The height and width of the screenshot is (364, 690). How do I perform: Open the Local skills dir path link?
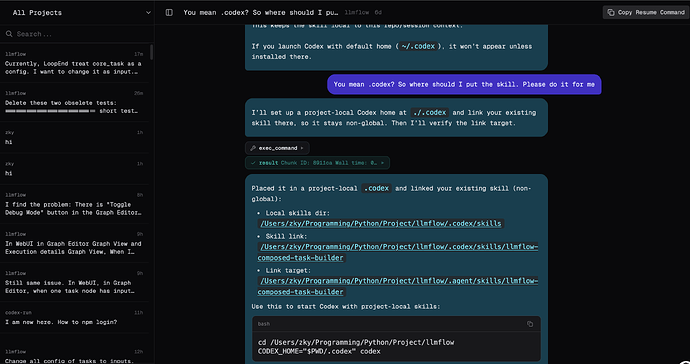(x=381, y=224)
